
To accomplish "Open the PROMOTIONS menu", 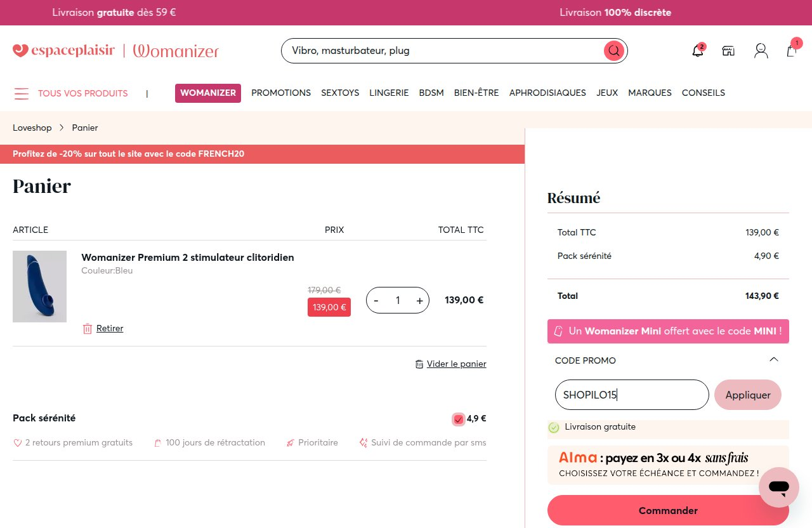I will pyautogui.click(x=281, y=93).
